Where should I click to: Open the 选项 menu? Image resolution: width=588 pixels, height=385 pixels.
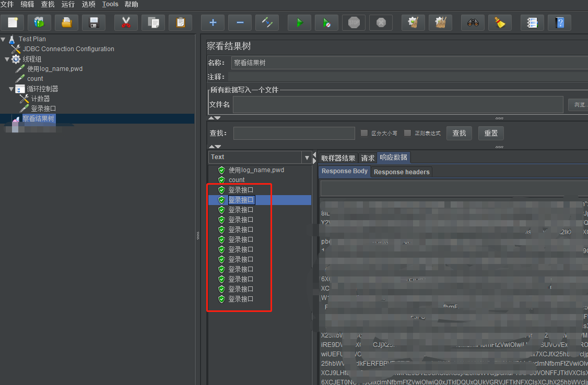(88, 4)
